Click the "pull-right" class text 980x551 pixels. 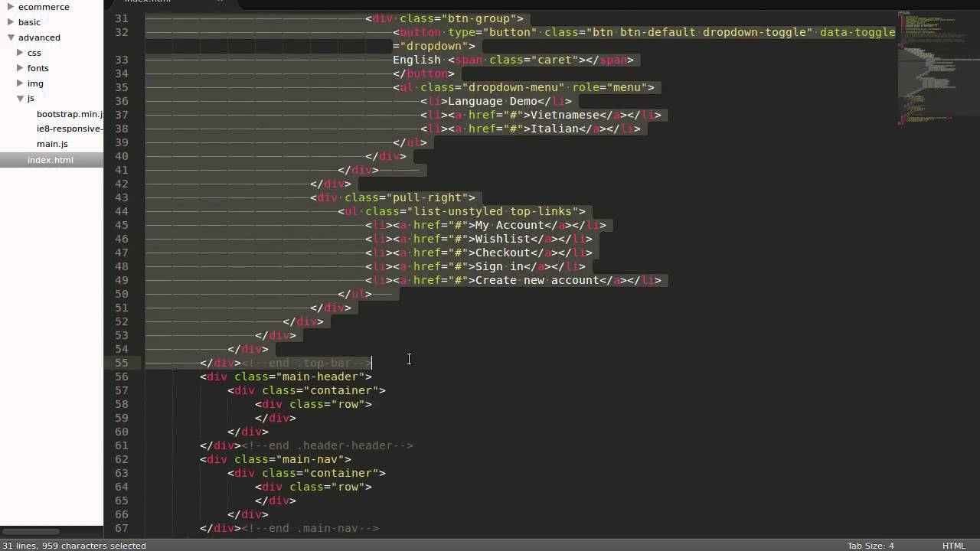tap(427, 197)
